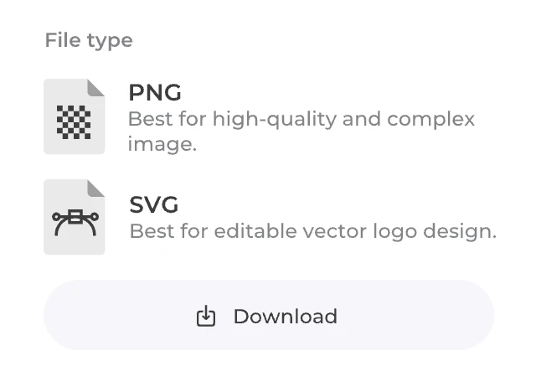
Task: Click the "File type" section heading
Action: (x=89, y=40)
